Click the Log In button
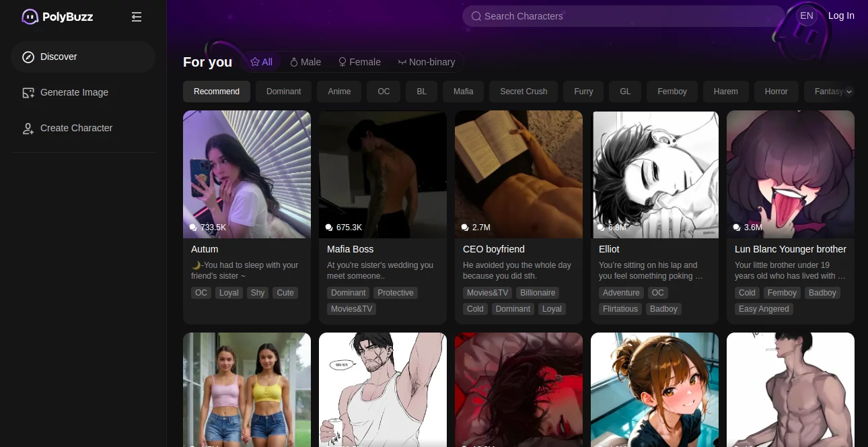This screenshot has width=868, height=447. (841, 15)
